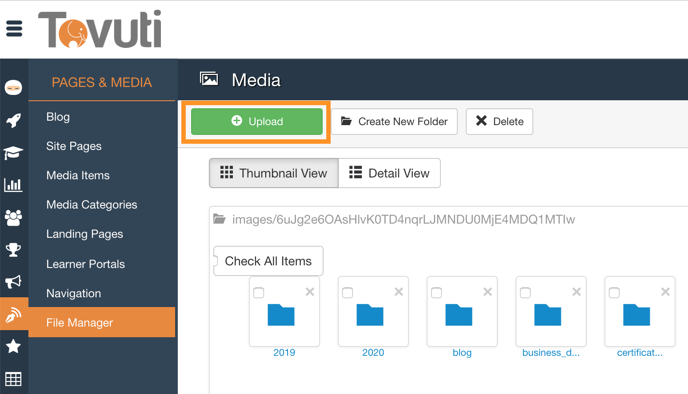
Task: Switch to Detail View
Action: (x=389, y=173)
